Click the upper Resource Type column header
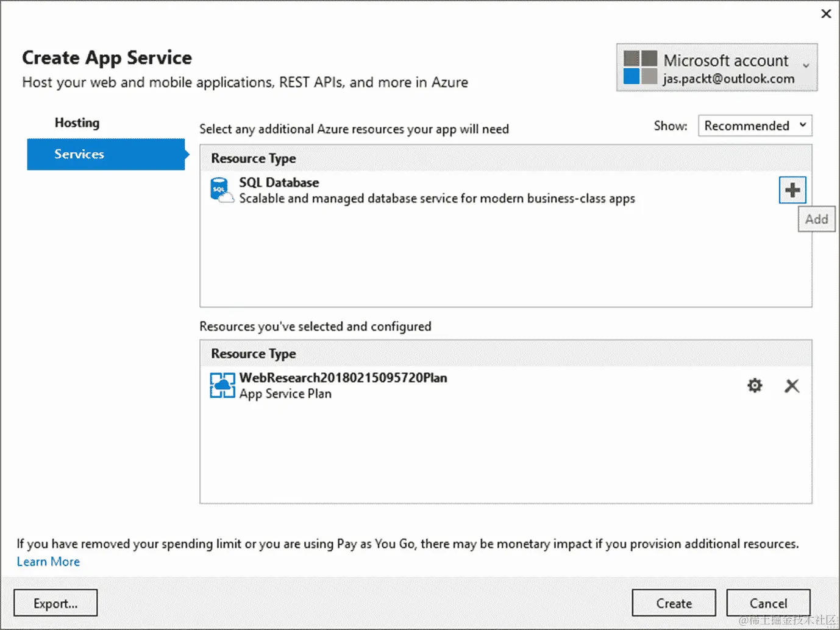Image resolution: width=840 pixels, height=630 pixels. pos(254,158)
